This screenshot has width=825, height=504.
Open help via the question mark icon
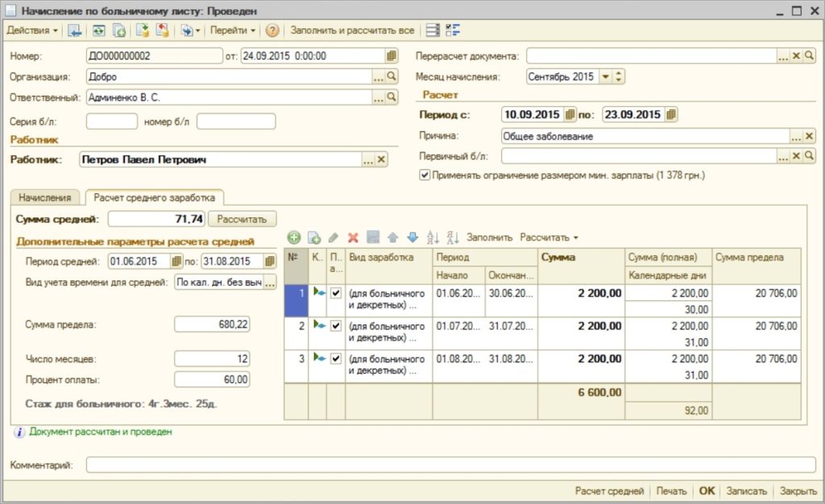(272, 31)
